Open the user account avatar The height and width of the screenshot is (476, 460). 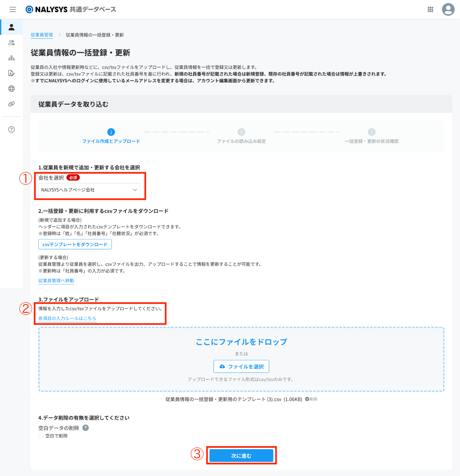448,10
